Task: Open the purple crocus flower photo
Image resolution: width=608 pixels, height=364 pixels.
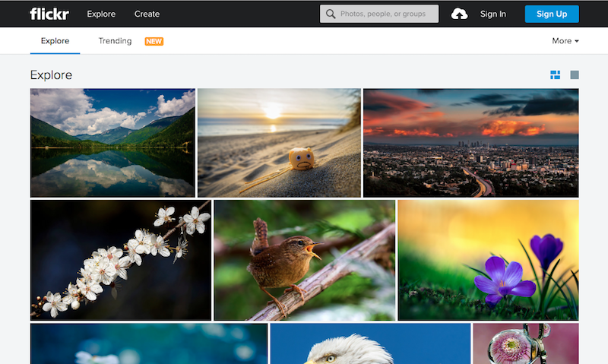Action: click(x=488, y=260)
